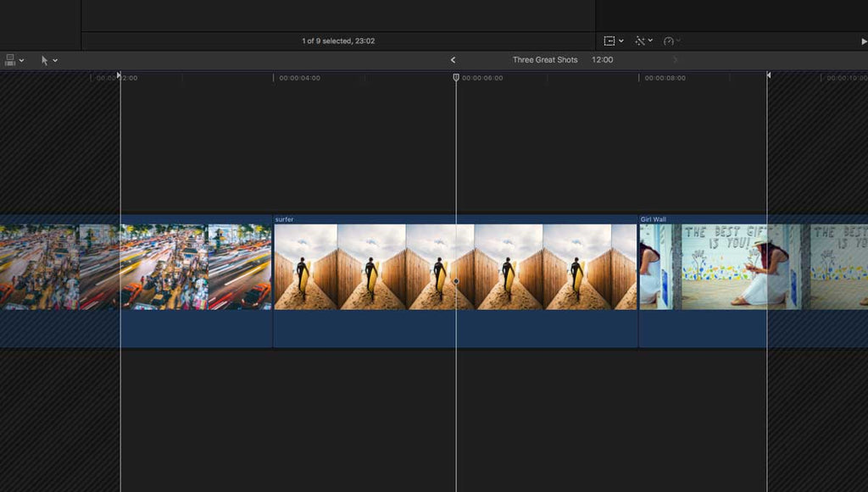Go back in timeline history
Viewport: 868px width, 492px height.
point(453,60)
